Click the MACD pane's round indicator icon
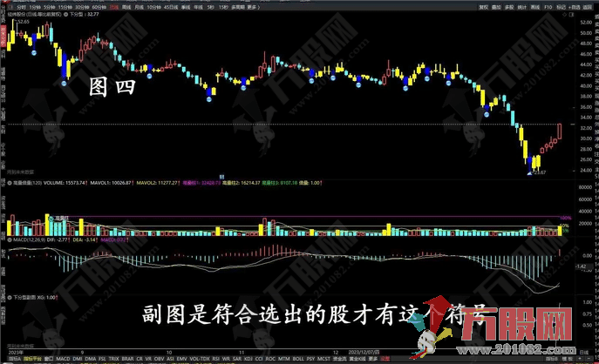The height and width of the screenshot is (364, 599). coord(10,240)
